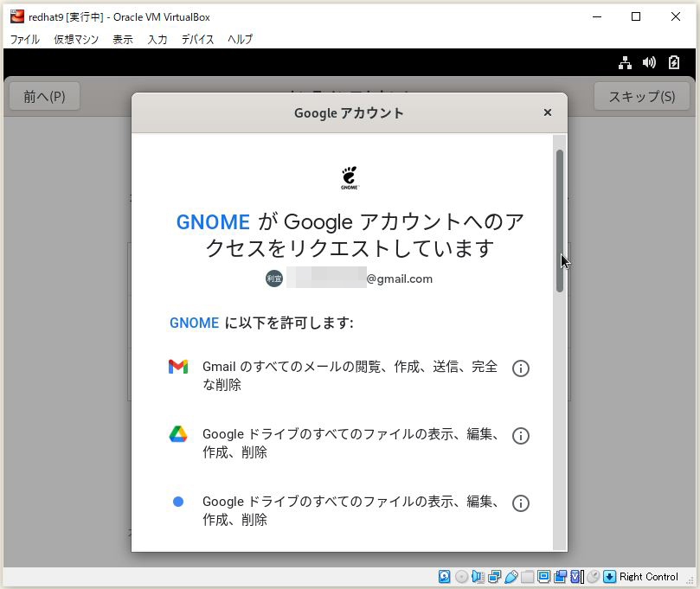This screenshot has width=700, height=589.
Task: Click info icon for second Google Drive permission
Action: tap(521, 503)
